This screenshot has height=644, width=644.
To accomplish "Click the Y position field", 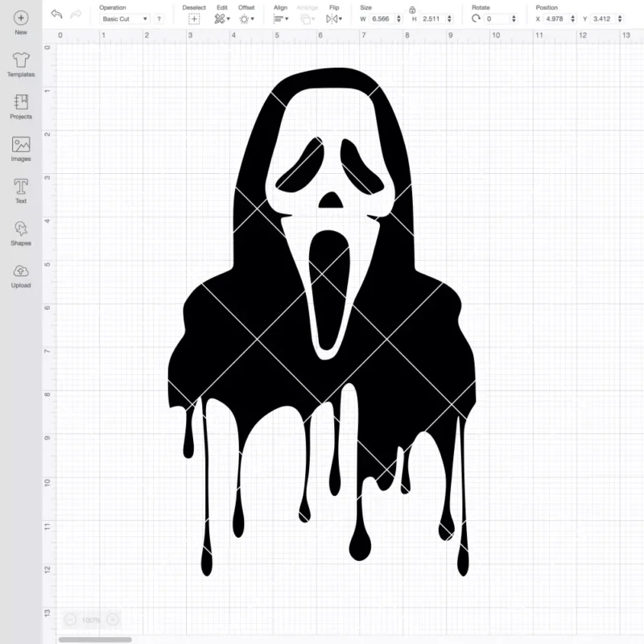I will coord(603,19).
